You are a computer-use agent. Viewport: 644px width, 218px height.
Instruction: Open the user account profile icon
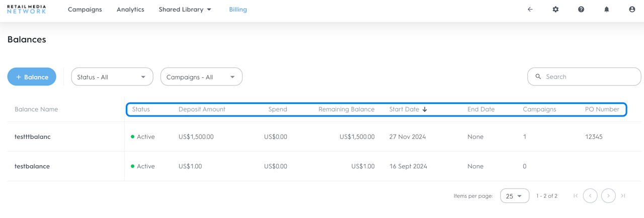(632, 10)
